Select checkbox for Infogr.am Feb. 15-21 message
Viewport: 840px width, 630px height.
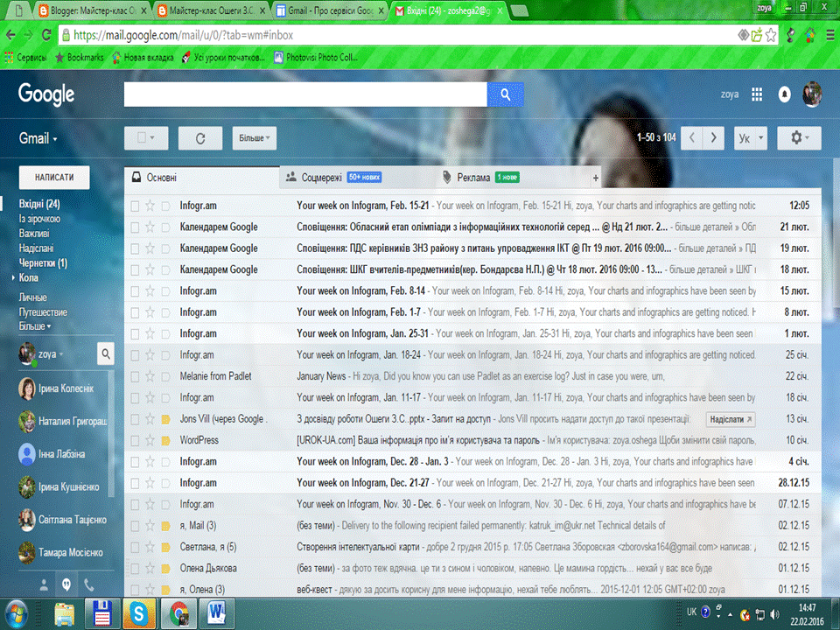point(135,206)
